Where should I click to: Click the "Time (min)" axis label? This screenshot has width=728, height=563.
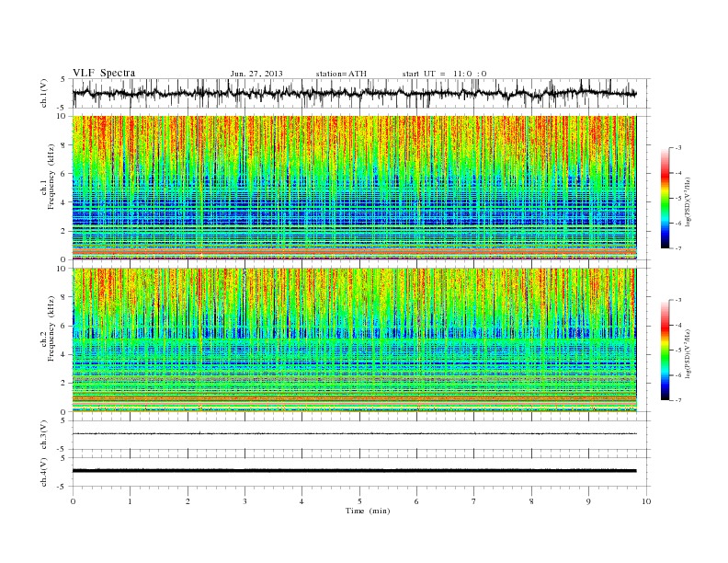point(368,511)
